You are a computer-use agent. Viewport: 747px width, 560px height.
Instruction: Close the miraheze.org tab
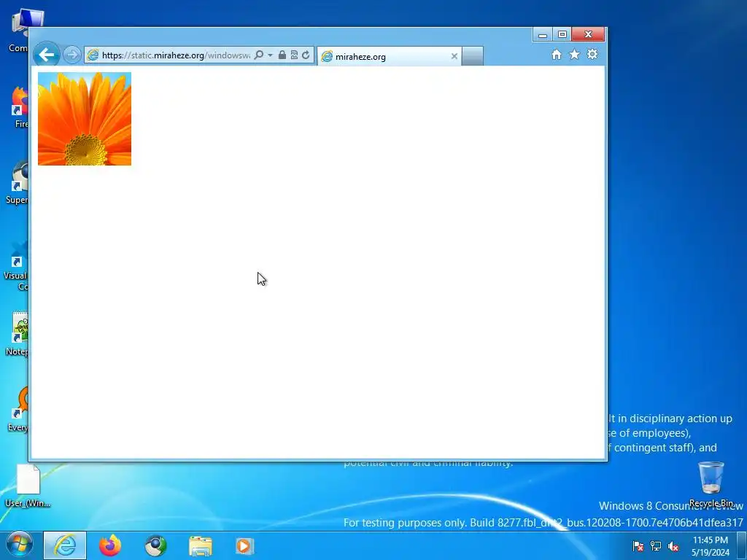click(454, 56)
